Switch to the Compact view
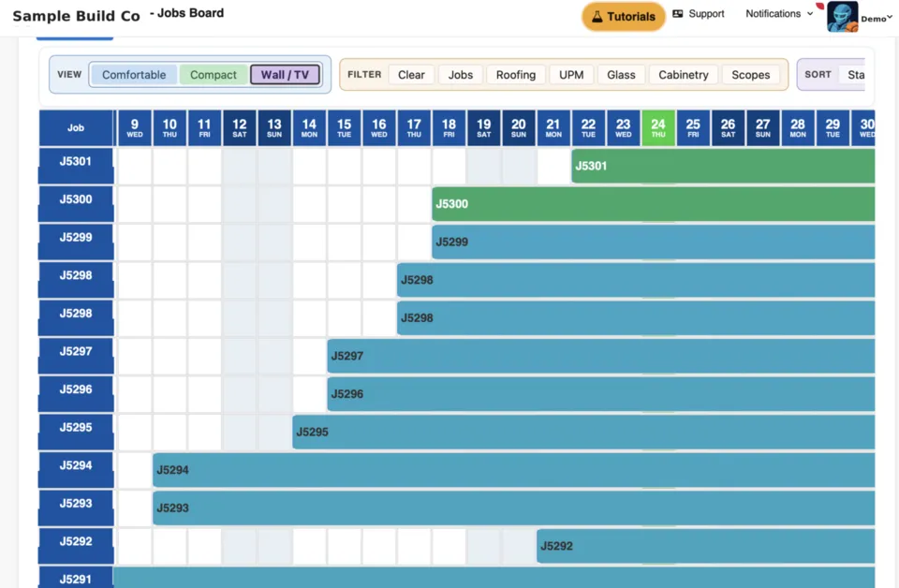Viewport: 899px width, 588px height. 214,75
